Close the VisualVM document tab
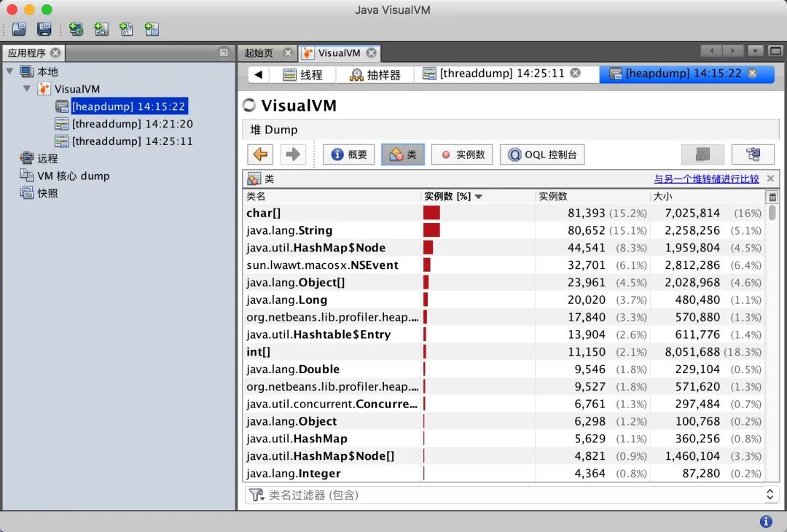 (372, 52)
